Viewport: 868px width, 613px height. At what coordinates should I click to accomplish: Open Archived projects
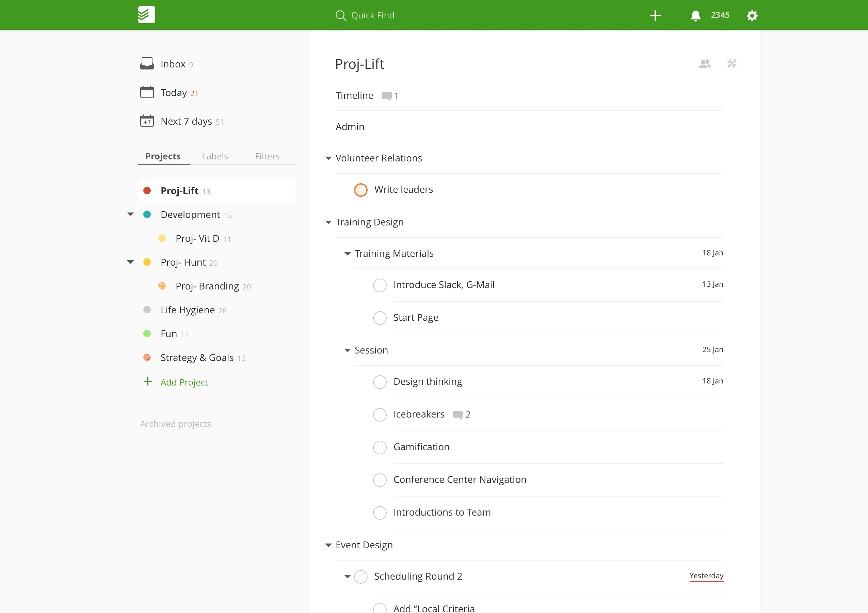(175, 424)
